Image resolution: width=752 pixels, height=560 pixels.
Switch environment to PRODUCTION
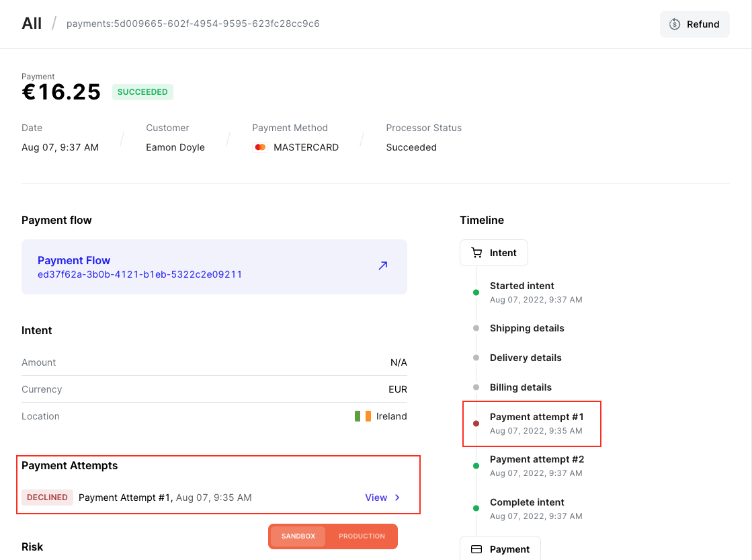pyautogui.click(x=362, y=536)
